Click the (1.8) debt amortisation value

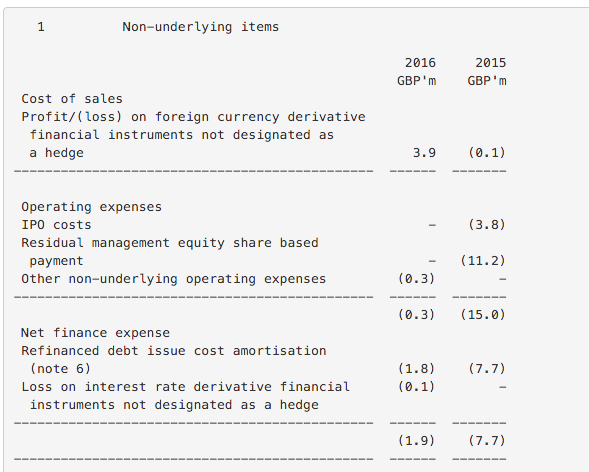tap(416, 369)
